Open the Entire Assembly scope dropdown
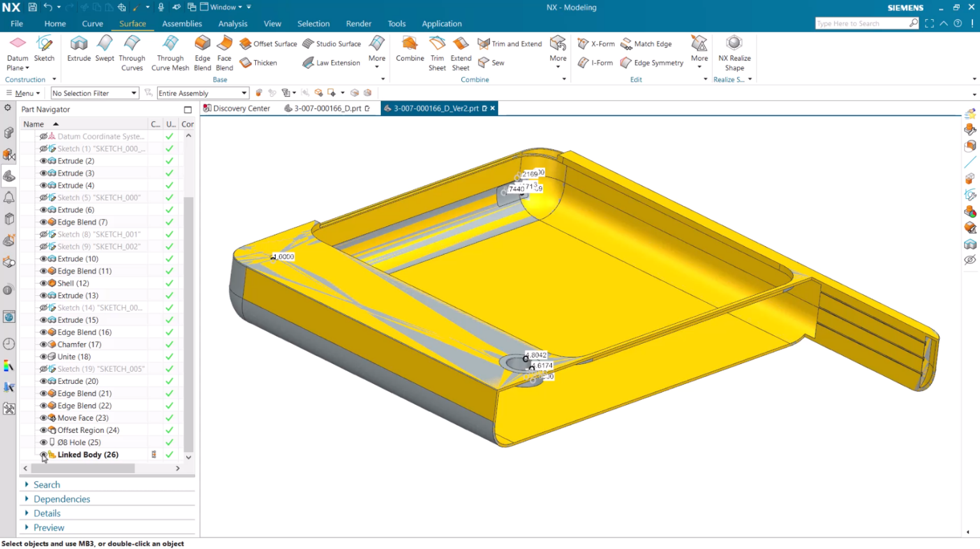 [202, 93]
